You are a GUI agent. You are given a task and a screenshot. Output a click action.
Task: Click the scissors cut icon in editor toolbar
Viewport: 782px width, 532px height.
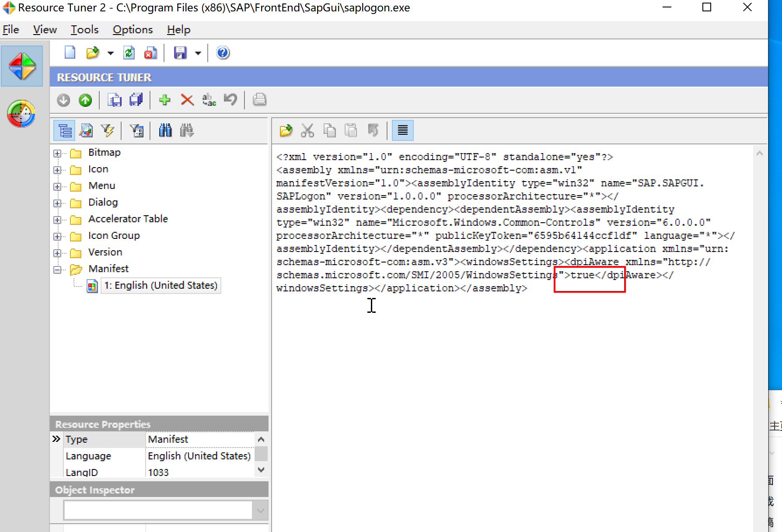tap(307, 130)
